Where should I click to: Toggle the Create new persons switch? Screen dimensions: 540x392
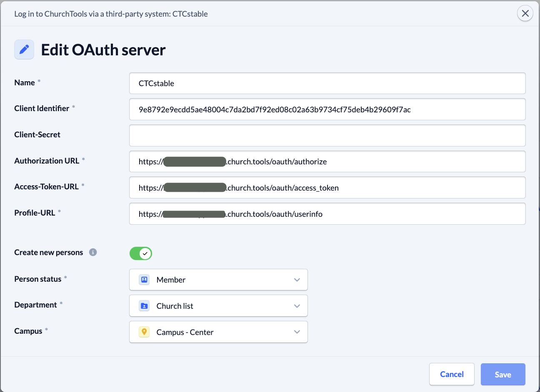click(x=141, y=253)
